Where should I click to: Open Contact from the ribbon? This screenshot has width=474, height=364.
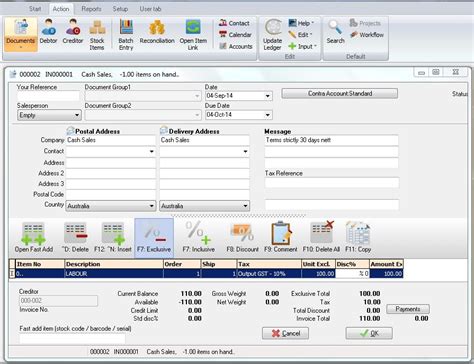coord(234,23)
